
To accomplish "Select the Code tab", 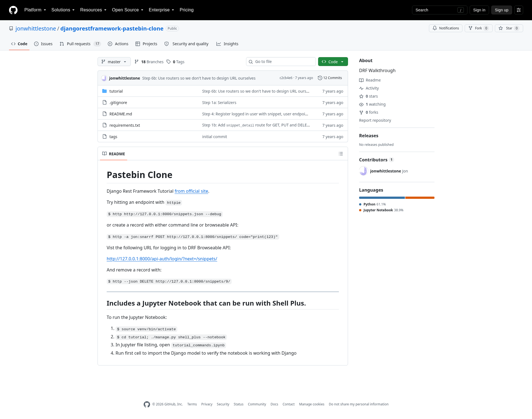I will (x=19, y=44).
